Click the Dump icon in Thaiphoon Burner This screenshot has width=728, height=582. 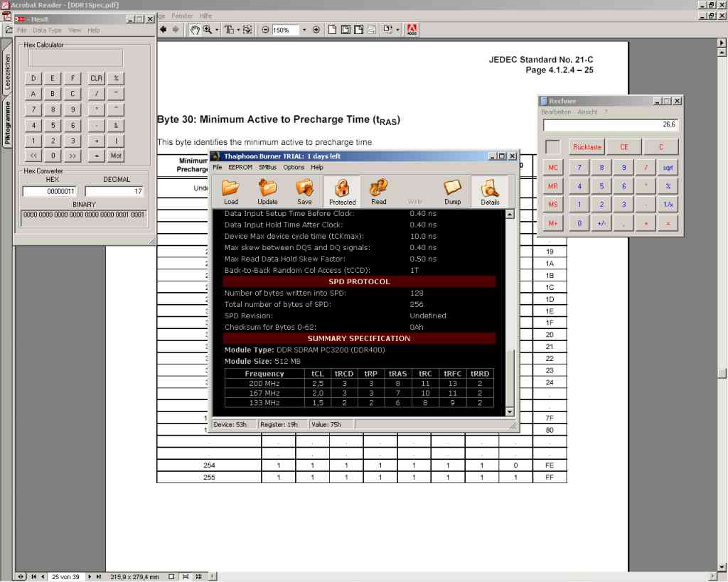click(452, 191)
